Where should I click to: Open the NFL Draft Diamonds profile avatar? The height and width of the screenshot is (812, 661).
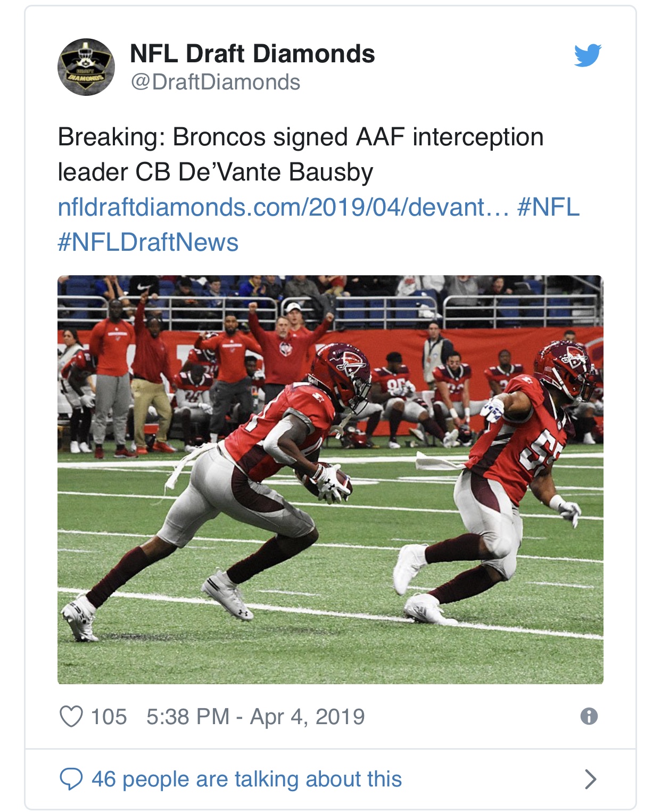click(86, 67)
